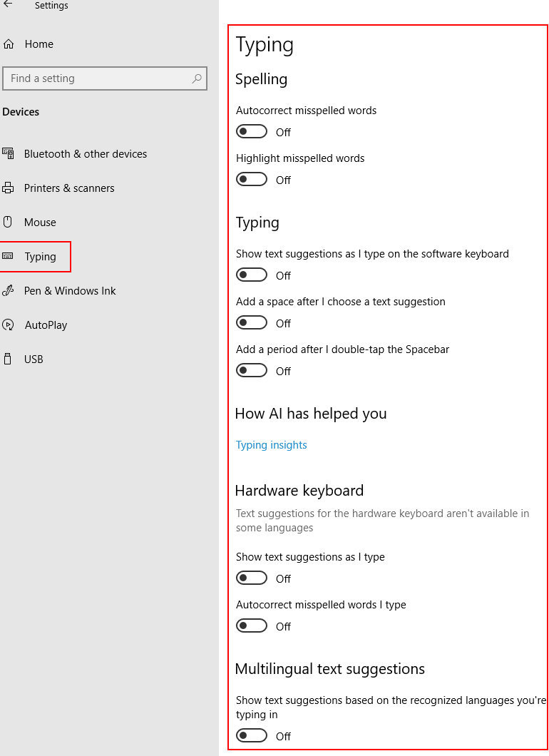This screenshot has height=756, width=549.
Task: Click inside the Find a setting search box
Action: [105, 78]
